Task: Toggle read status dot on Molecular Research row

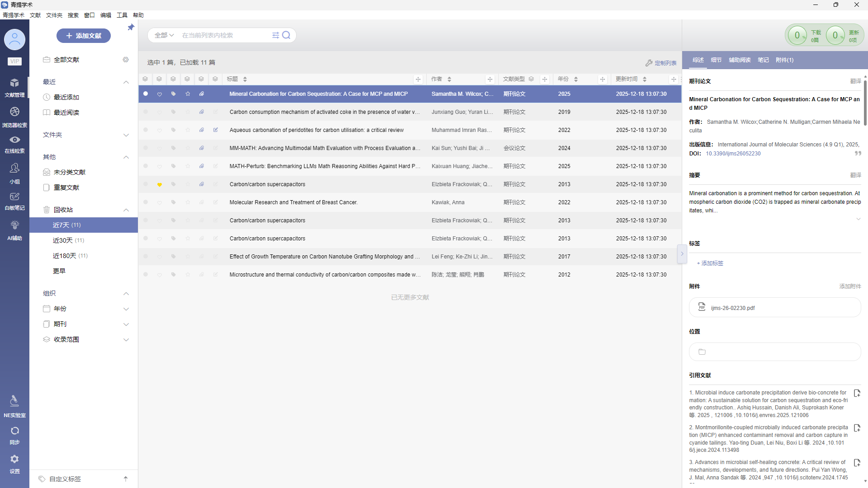Action: (x=146, y=202)
